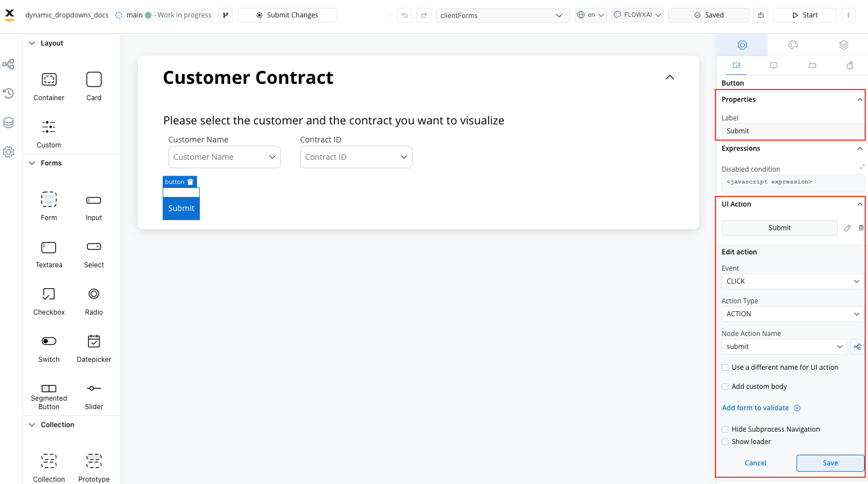Collapse the Customer Contract card
868x484 pixels.
pyautogui.click(x=670, y=77)
